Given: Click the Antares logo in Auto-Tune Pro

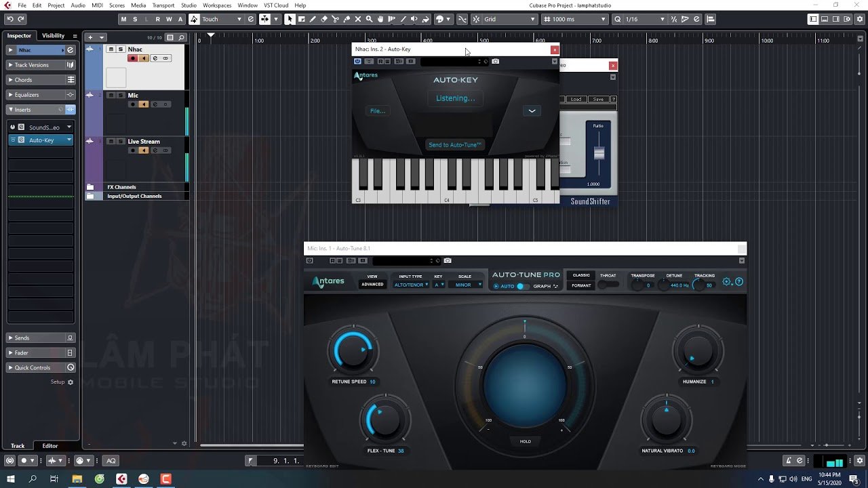Looking at the screenshot, I should [328, 281].
